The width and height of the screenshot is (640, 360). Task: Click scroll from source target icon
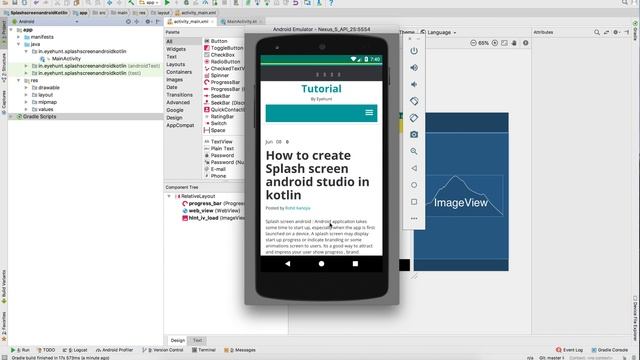tap(128, 21)
